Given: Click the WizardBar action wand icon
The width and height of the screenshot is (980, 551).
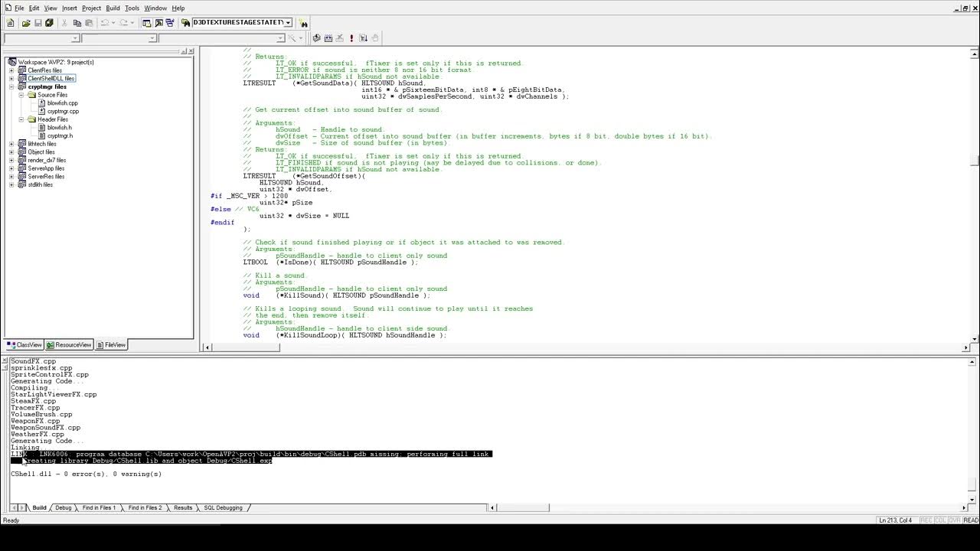Looking at the screenshot, I should click(291, 38).
